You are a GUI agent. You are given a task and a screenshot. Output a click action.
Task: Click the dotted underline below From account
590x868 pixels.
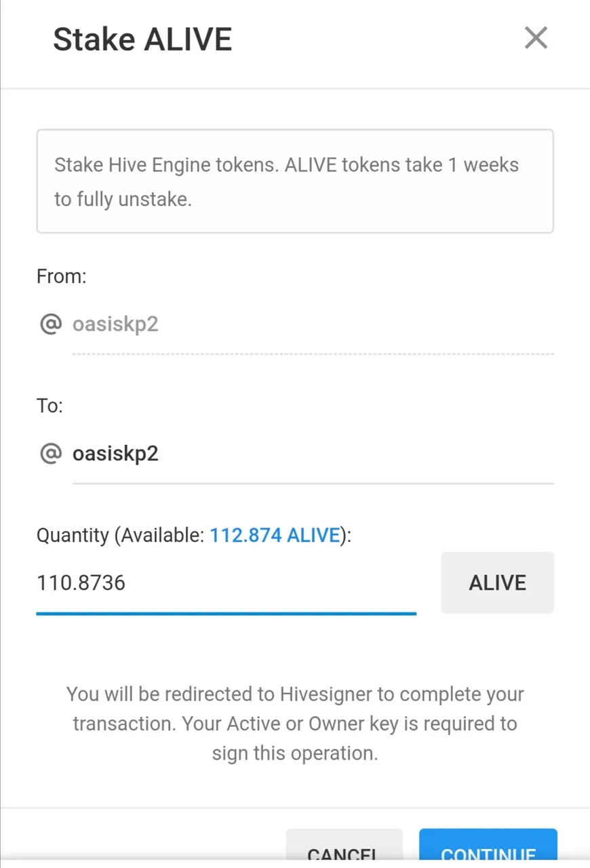(313, 353)
